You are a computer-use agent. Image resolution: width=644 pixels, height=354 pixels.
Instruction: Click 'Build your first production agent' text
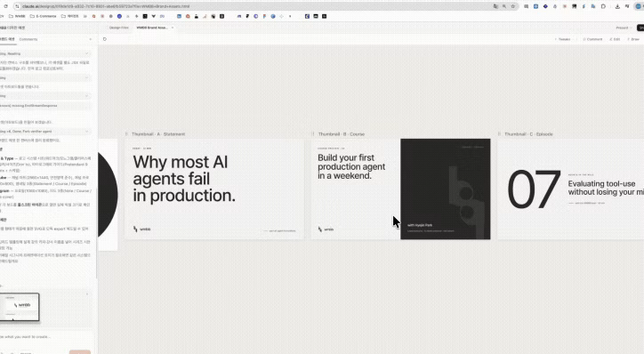coord(351,166)
